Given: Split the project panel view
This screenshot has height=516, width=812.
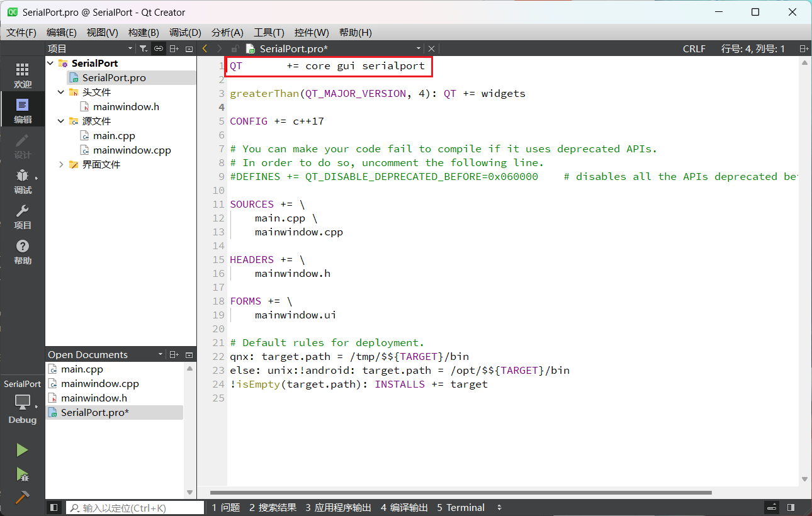Looking at the screenshot, I should (174, 48).
